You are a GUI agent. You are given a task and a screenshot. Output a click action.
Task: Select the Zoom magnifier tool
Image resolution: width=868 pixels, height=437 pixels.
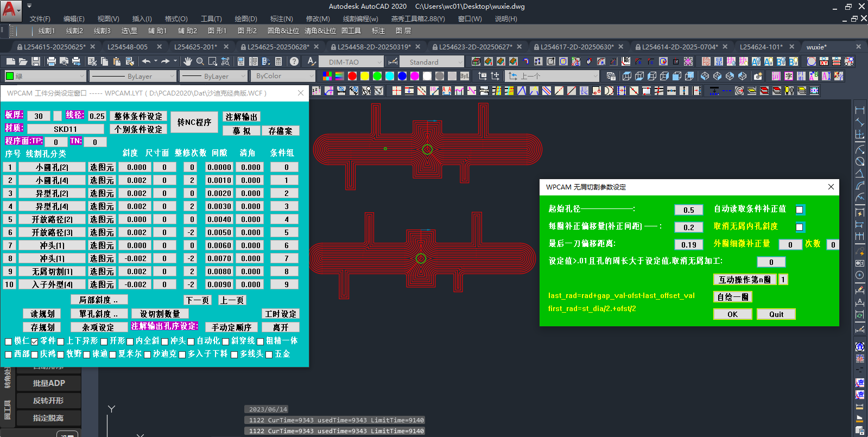[200, 61]
